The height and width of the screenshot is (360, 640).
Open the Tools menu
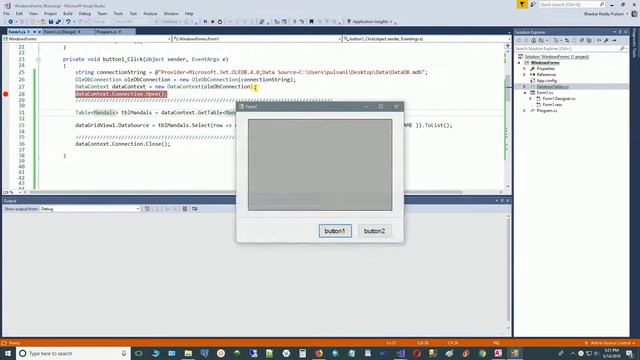click(x=118, y=13)
